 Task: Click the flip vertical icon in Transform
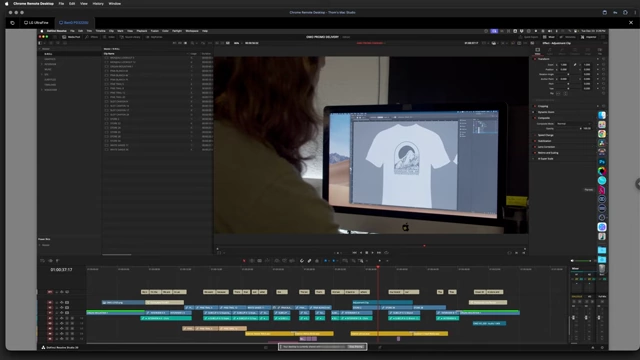(x=565, y=93)
